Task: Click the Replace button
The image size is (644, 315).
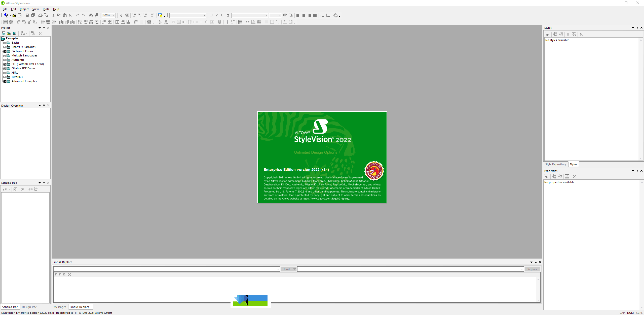Action: click(532, 269)
